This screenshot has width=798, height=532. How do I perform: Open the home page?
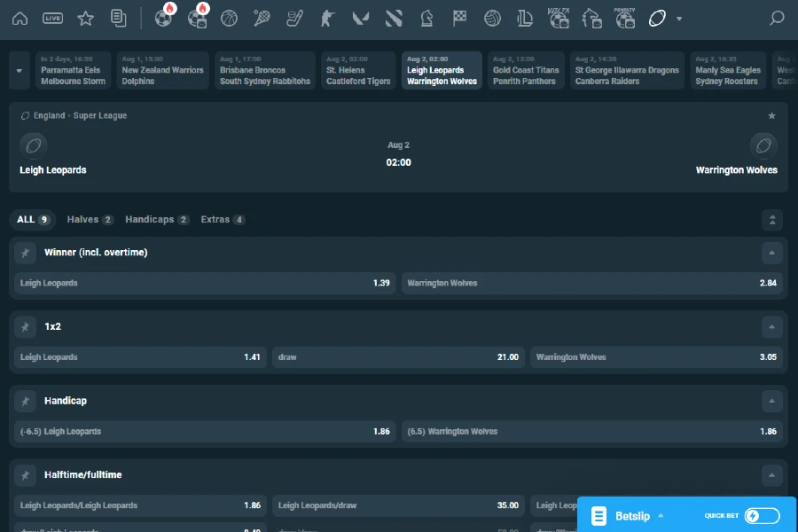(20, 17)
